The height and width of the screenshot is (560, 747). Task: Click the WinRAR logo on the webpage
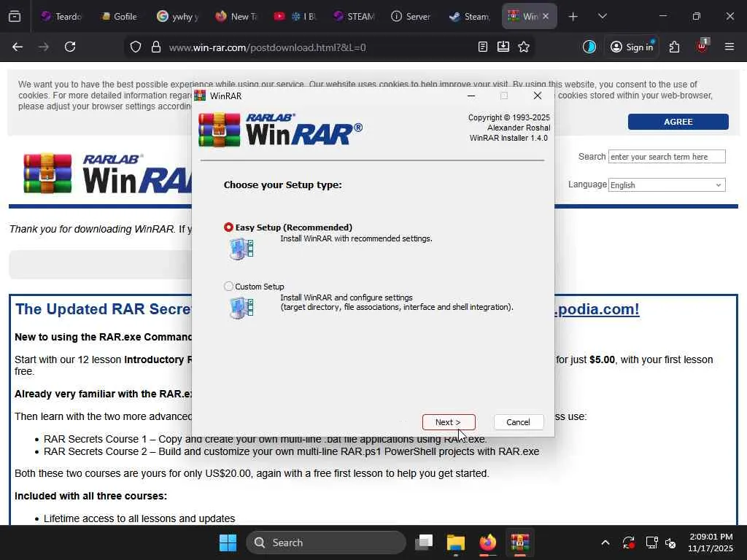tap(107, 174)
